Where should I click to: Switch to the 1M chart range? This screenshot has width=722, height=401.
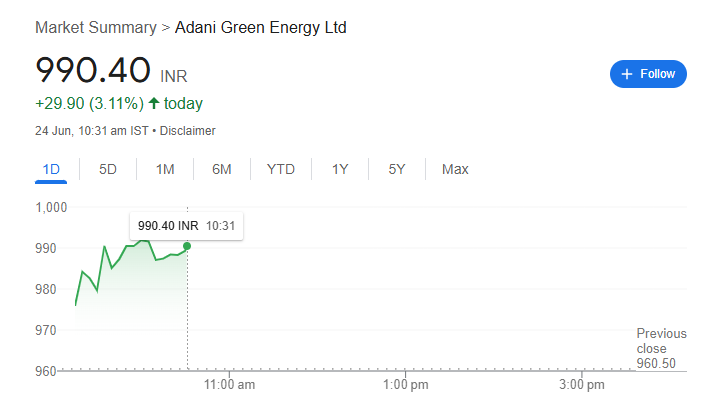coord(165,170)
